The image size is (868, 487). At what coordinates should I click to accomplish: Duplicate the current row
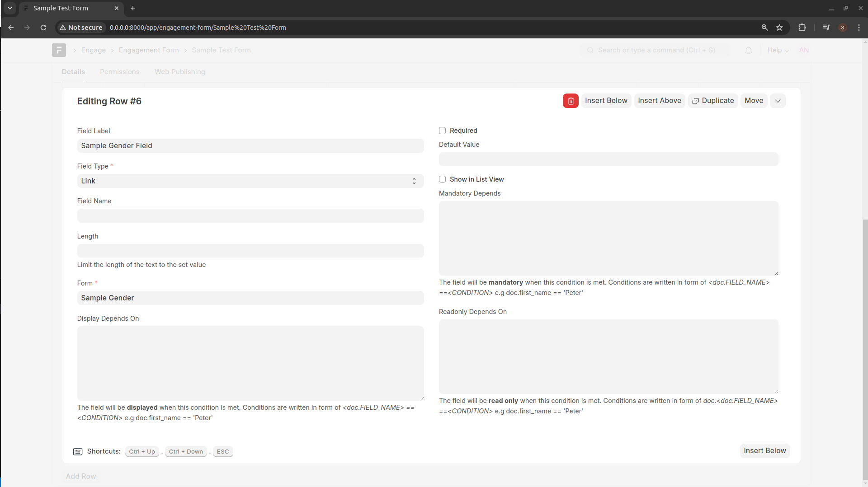[713, 101]
